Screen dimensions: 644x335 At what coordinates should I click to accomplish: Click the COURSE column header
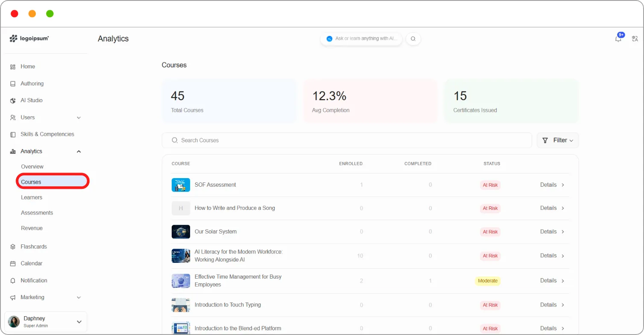pyautogui.click(x=181, y=164)
